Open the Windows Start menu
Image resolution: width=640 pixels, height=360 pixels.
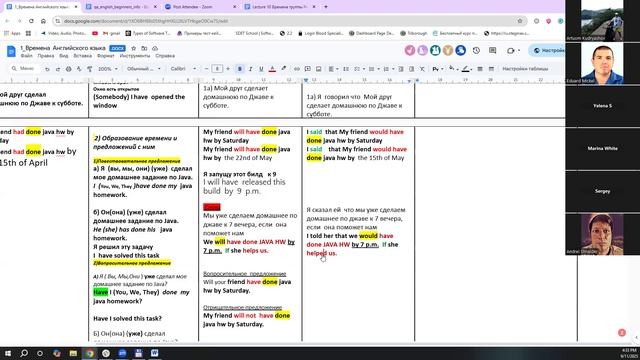point(8,353)
